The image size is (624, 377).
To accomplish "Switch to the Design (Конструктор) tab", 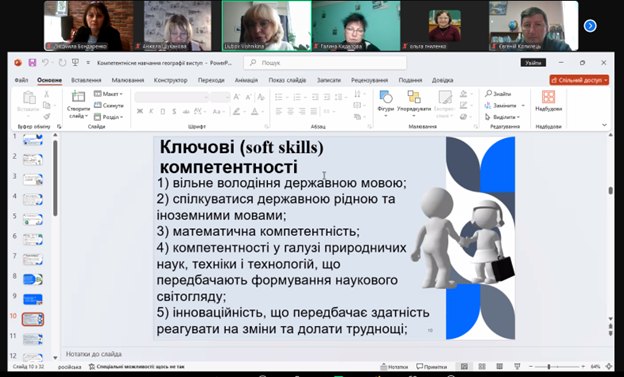I will coord(170,80).
